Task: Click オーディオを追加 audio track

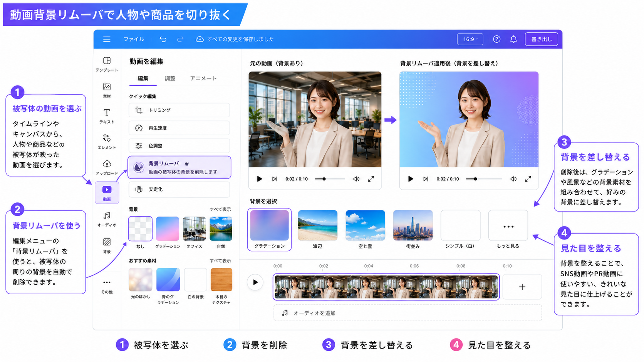Action: (x=408, y=313)
